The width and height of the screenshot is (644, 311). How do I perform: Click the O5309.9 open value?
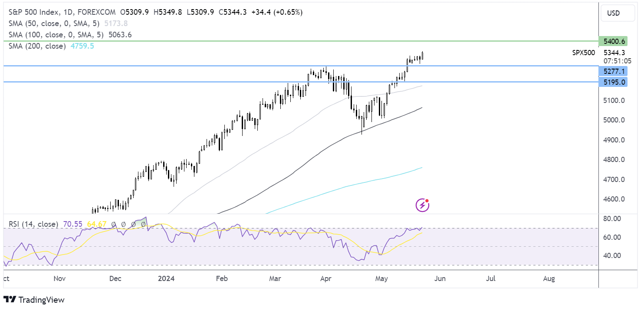point(135,12)
